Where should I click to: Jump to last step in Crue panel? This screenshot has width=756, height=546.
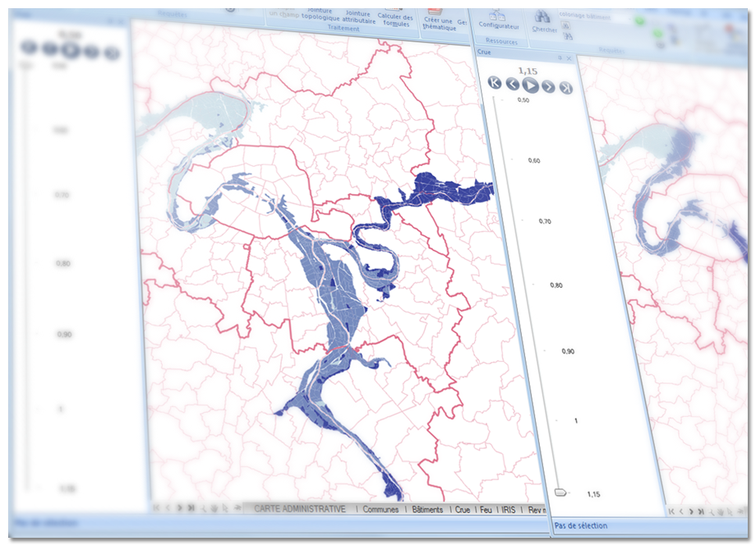[x=565, y=88]
